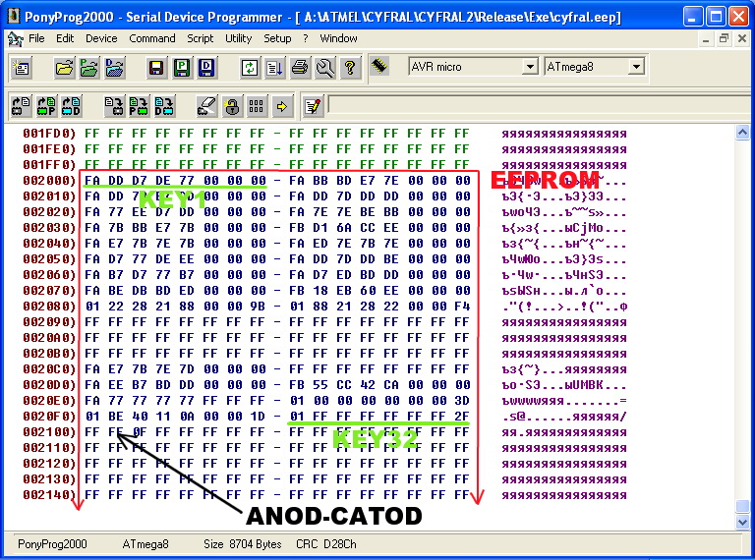
Task: Click the hex view scrollbar up arrow
Action: (742, 132)
